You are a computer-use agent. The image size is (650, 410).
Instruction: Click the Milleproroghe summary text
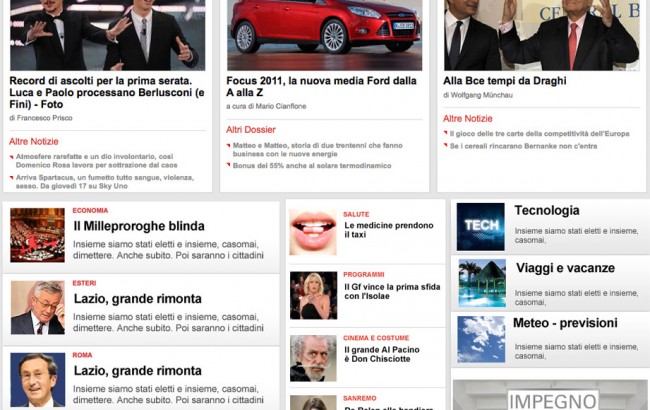point(168,250)
